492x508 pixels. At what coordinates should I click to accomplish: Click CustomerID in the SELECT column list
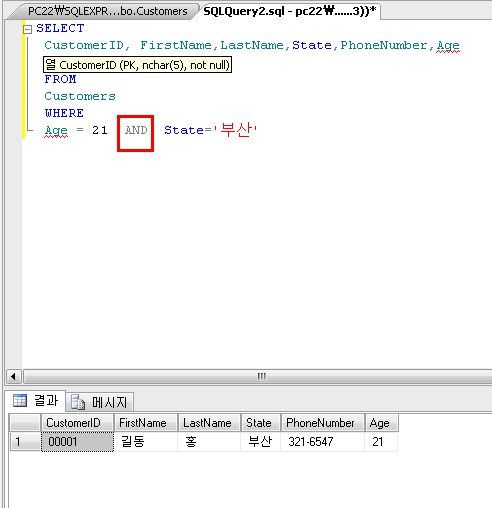[x=84, y=45]
